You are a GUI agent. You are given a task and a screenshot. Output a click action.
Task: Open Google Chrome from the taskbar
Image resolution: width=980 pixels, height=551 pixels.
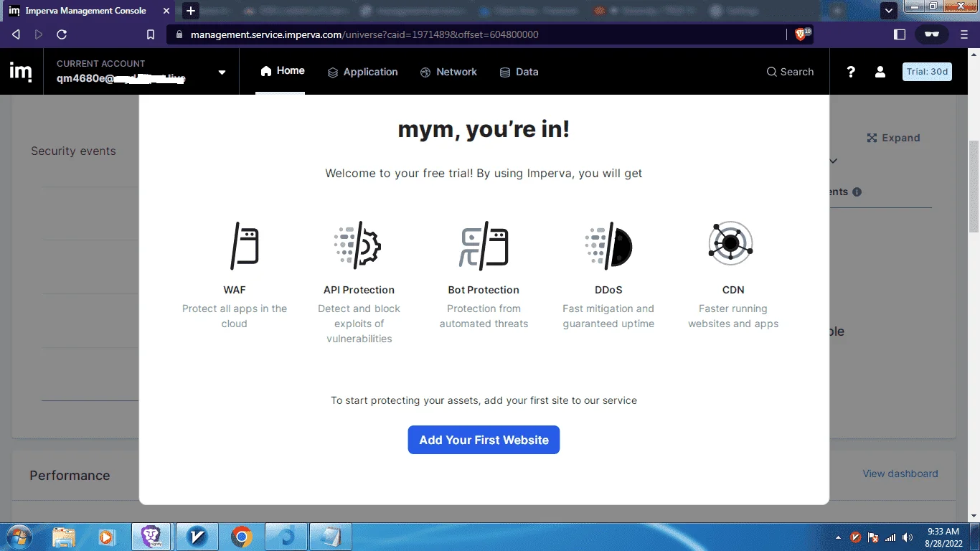242,537
